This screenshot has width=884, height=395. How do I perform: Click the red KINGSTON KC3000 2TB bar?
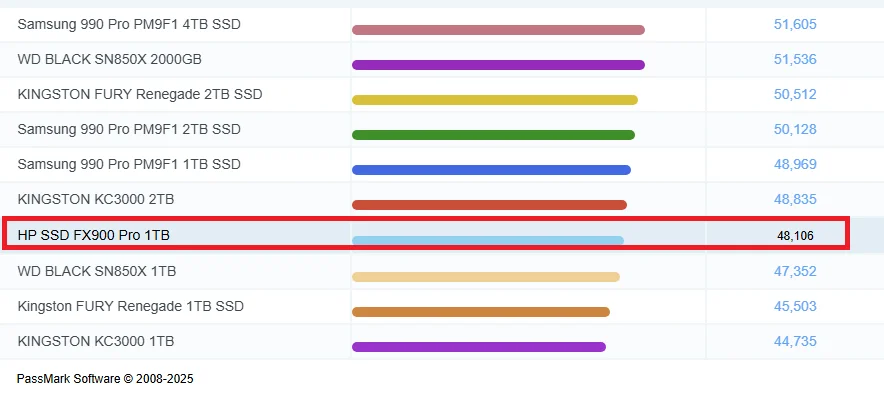pyautogui.click(x=489, y=205)
